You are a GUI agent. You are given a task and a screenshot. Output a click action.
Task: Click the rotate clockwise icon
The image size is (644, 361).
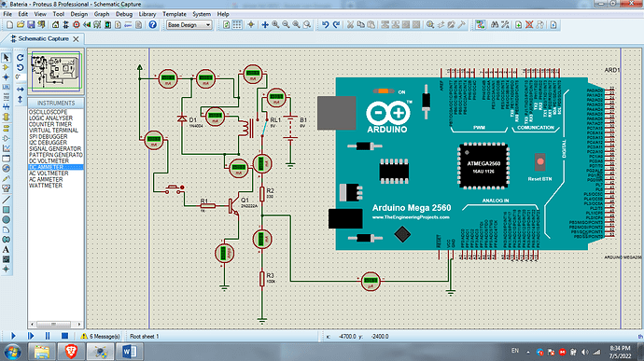point(21,58)
